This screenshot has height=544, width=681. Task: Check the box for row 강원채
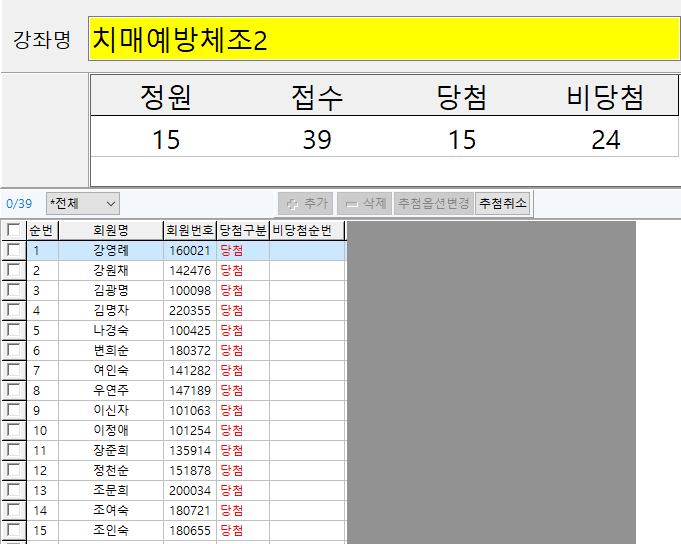[x=13, y=270]
